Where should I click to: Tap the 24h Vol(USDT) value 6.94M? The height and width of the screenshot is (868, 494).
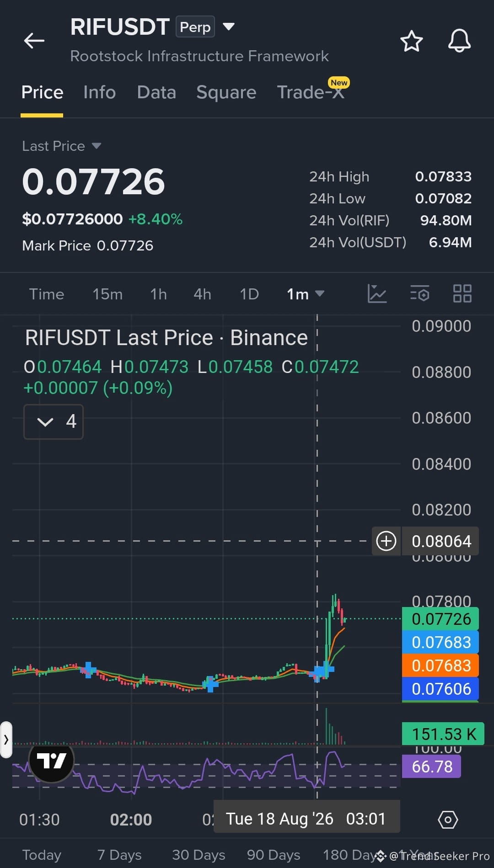tap(450, 242)
